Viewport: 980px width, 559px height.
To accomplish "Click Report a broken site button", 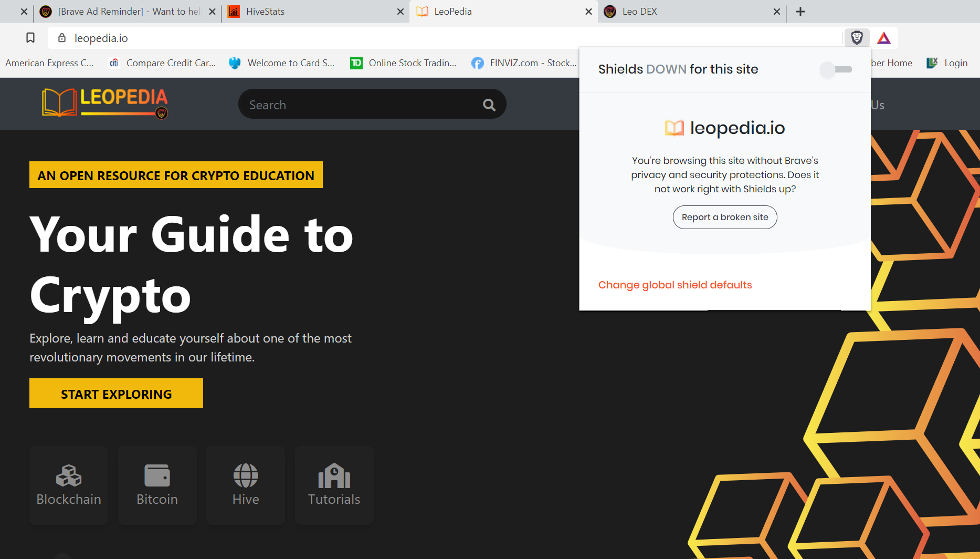I will click(725, 217).
